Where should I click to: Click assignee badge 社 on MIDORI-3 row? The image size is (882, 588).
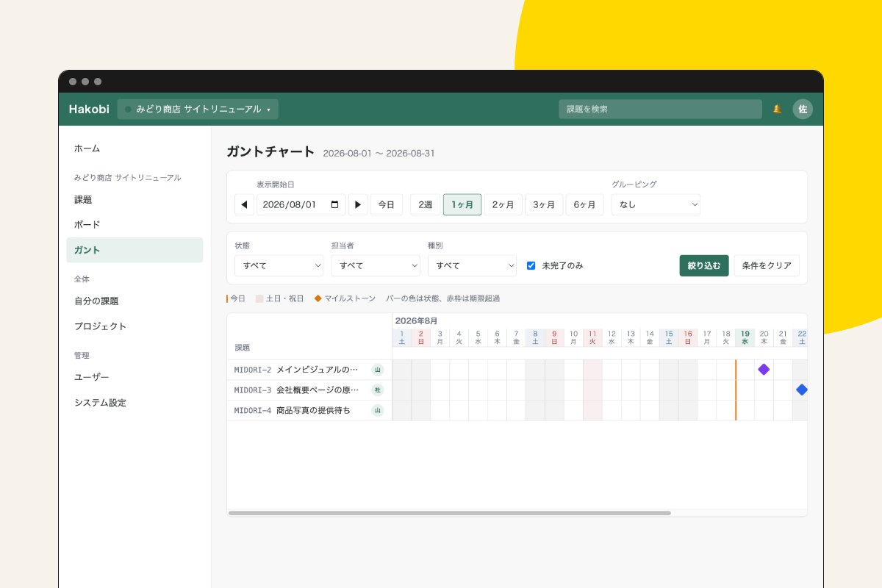point(378,390)
